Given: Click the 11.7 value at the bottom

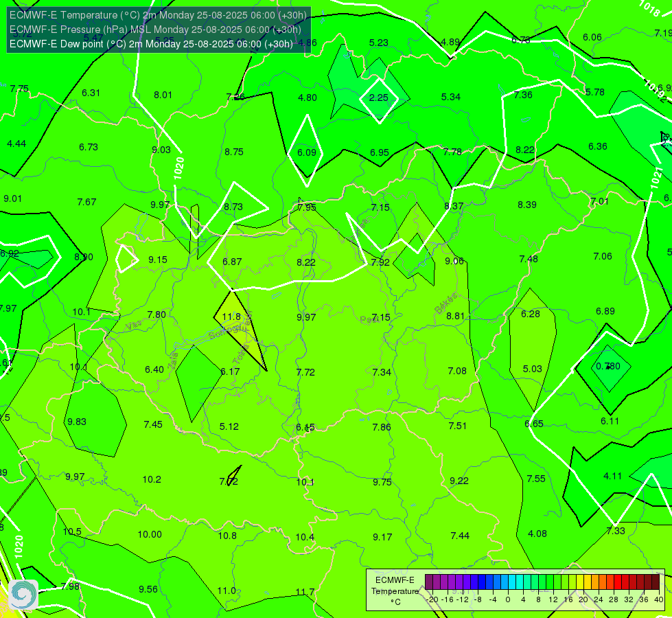Looking at the screenshot, I should [305, 593].
